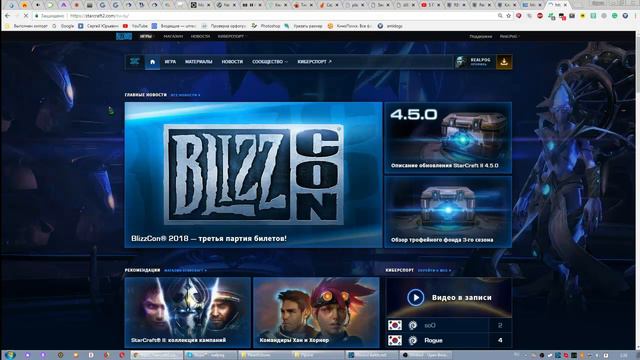Screen dimensions: 640x360
Task: Open the Photoshop bookmark
Action: coord(266,26)
